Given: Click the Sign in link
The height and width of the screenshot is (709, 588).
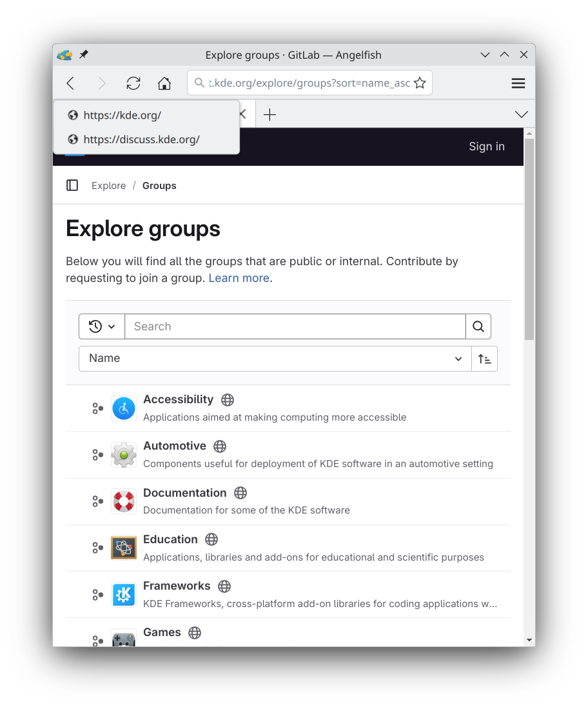Looking at the screenshot, I should 487,146.
